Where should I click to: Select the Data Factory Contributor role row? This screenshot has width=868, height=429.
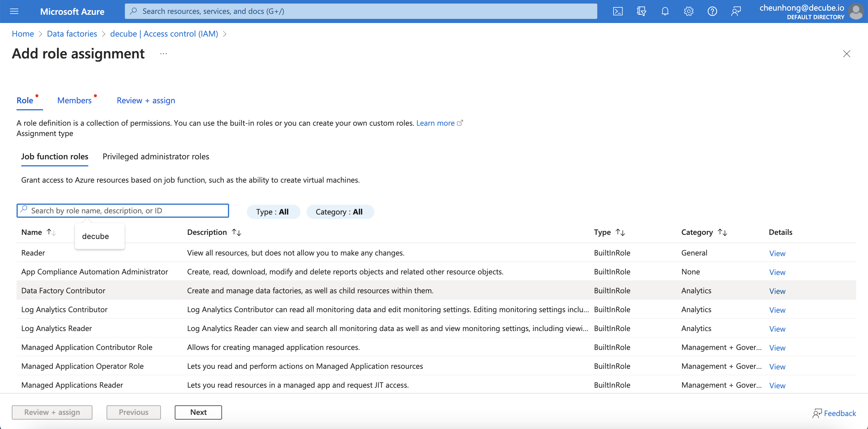click(x=63, y=291)
